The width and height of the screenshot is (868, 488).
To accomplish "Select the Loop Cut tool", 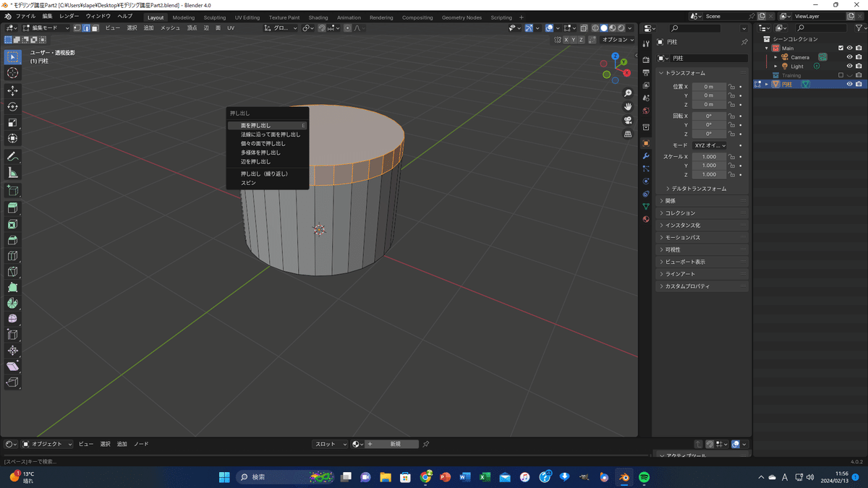I will pyautogui.click(x=13, y=256).
